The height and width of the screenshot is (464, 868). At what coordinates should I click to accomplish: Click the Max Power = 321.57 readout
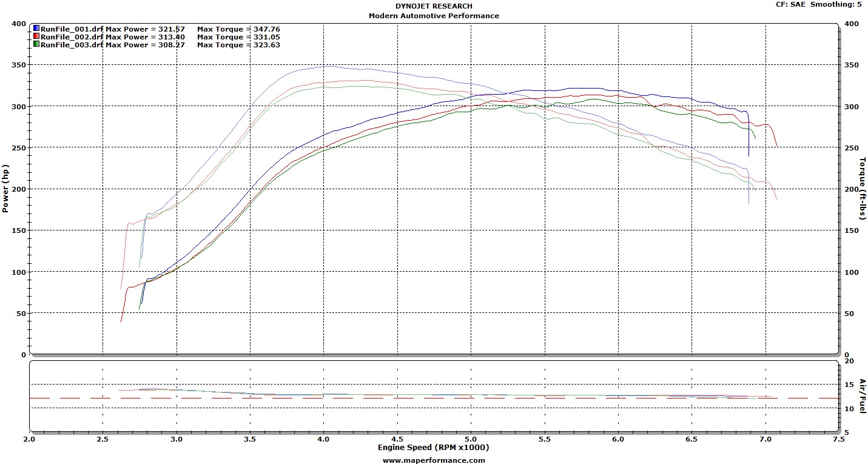pyautogui.click(x=145, y=29)
